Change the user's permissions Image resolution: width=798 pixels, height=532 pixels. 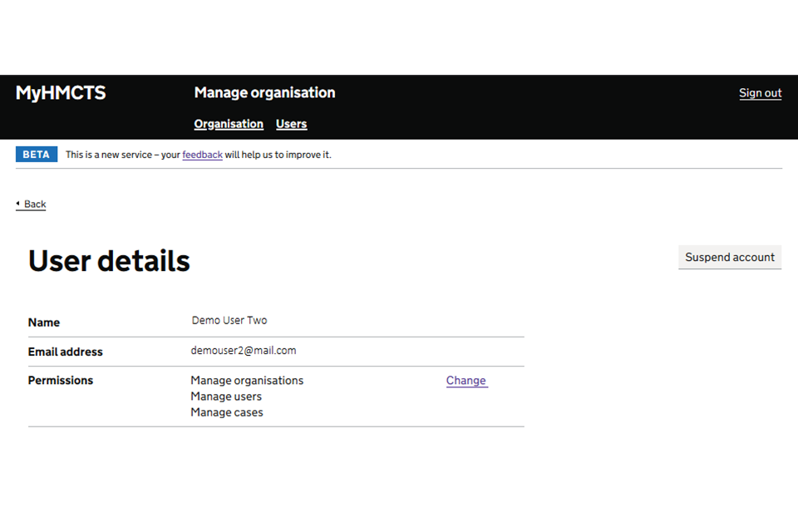(466, 380)
